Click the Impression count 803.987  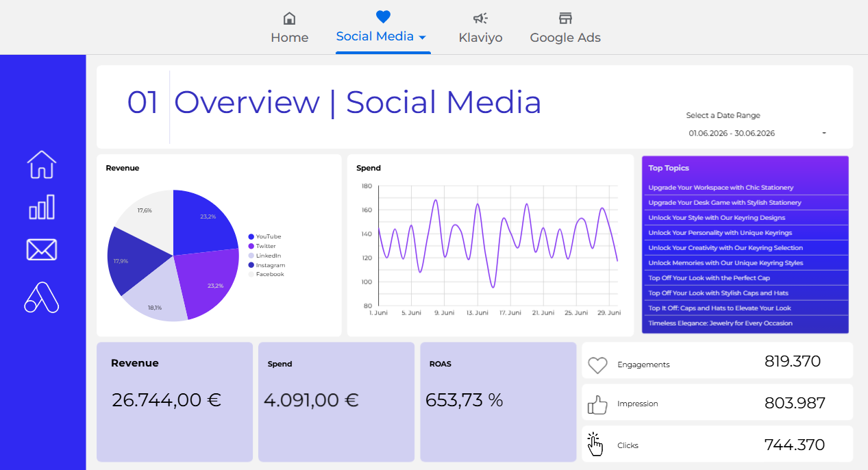[795, 403]
